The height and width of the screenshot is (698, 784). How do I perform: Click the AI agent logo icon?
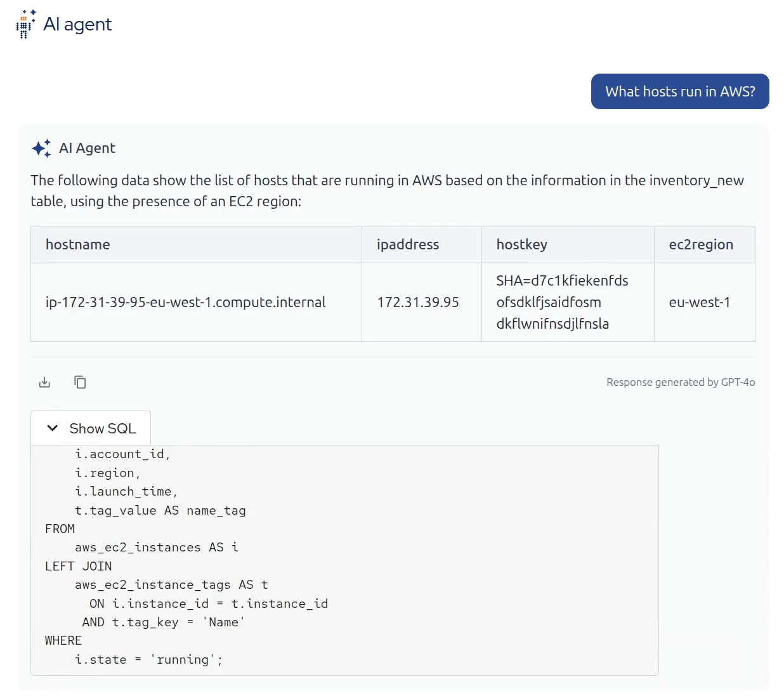tap(25, 24)
